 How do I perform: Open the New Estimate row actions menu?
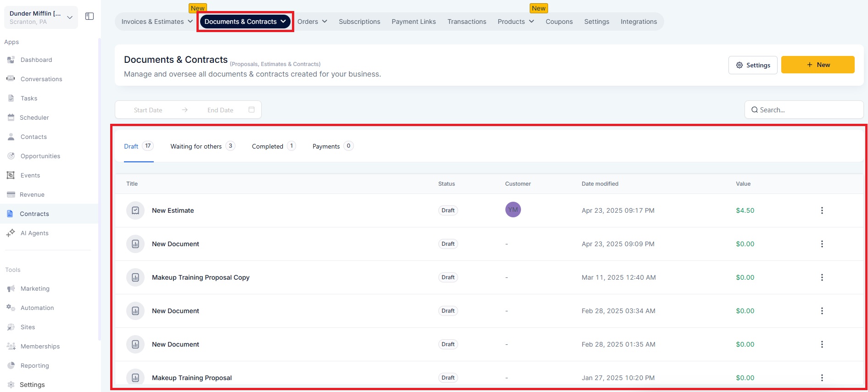[822, 210]
